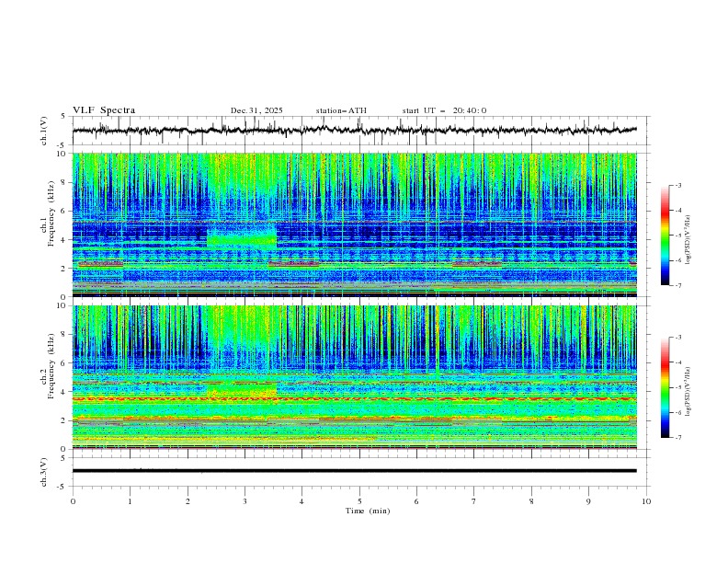
Task: Click the 'station=ATH' label
Action: point(341,110)
